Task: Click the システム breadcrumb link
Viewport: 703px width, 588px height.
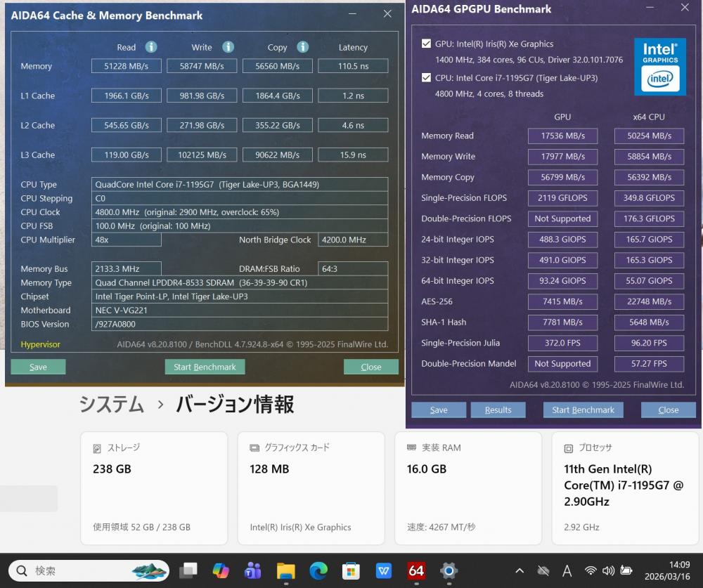Action: [111, 404]
